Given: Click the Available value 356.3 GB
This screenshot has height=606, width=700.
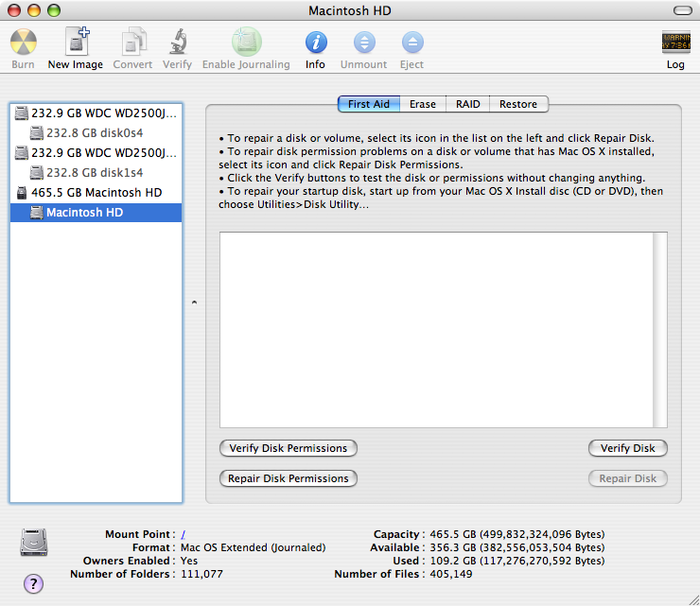Looking at the screenshot, I should [x=517, y=547].
